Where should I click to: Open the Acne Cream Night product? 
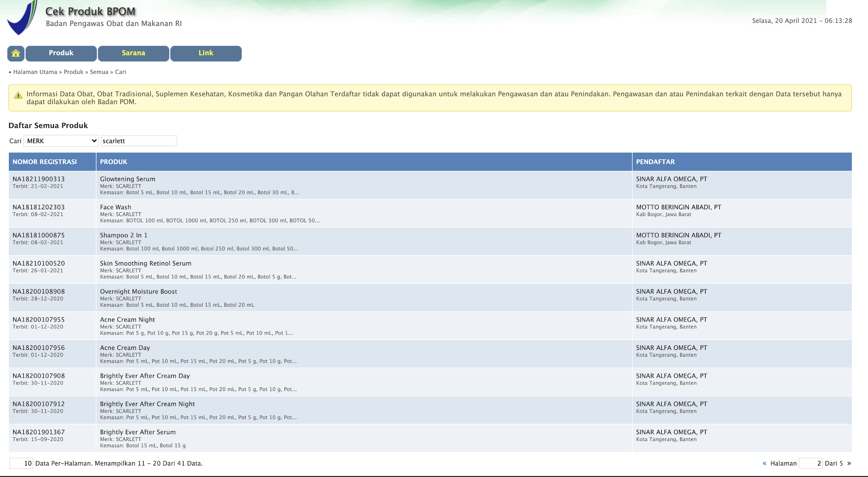(128, 319)
